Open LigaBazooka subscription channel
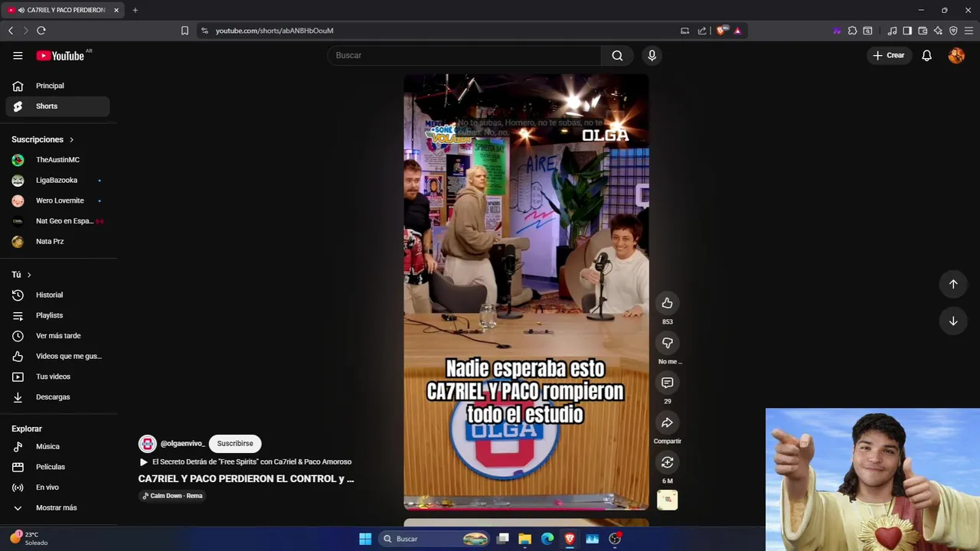The image size is (980, 551). (x=57, y=180)
